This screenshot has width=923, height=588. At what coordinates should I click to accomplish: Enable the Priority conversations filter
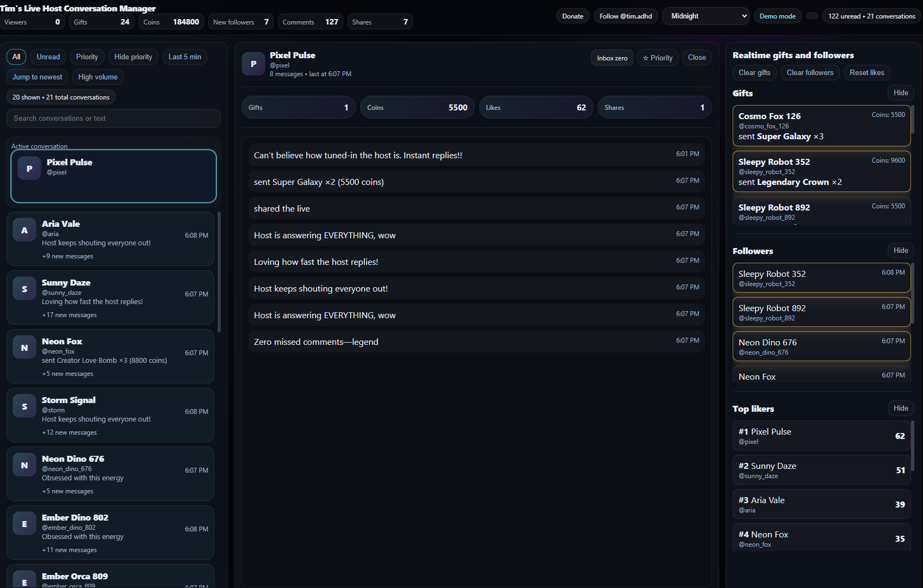pos(87,57)
